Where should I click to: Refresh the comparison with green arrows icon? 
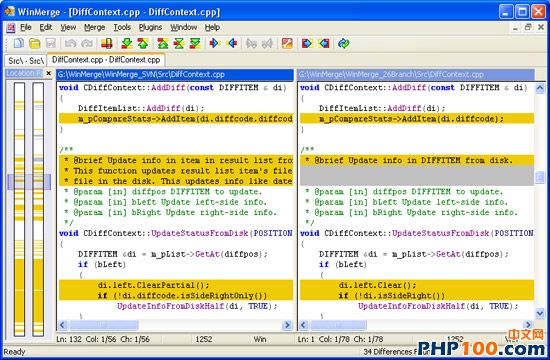tap(344, 44)
